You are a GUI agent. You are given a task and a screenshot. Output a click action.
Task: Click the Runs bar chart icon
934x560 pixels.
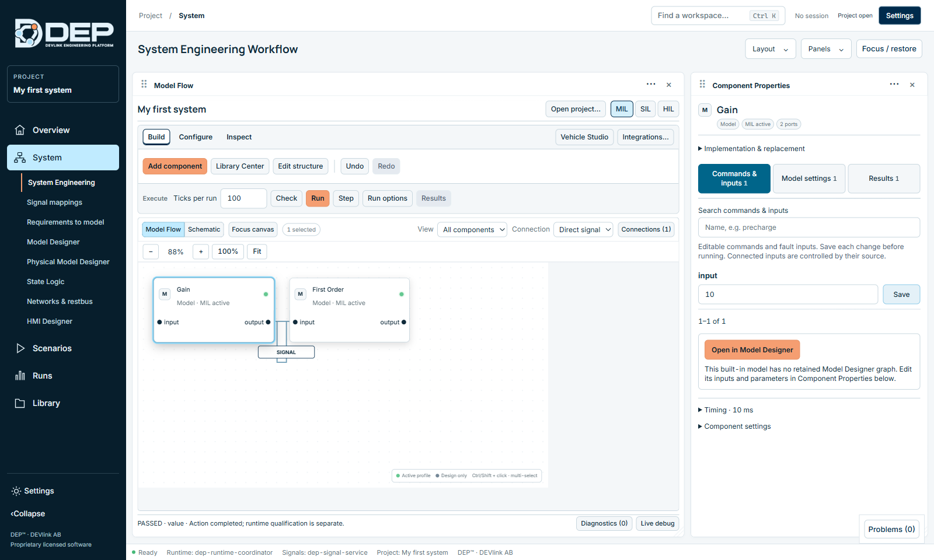point(20,376)
